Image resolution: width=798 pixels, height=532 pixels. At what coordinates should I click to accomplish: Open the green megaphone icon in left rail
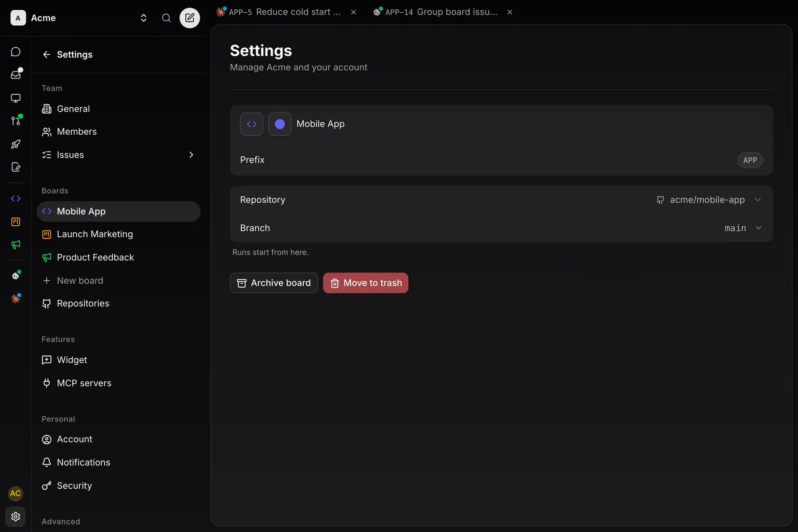point(16,245)
